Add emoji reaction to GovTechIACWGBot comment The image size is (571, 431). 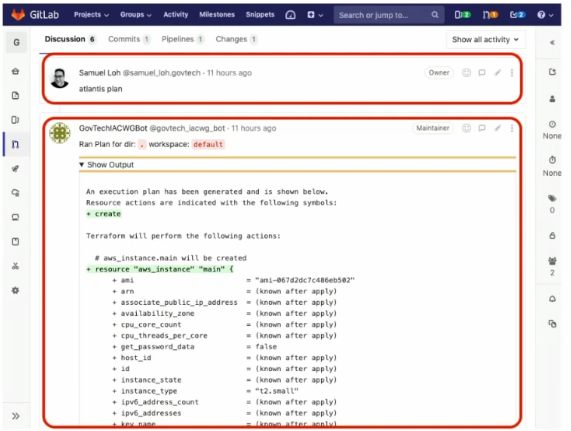point(466,128)
